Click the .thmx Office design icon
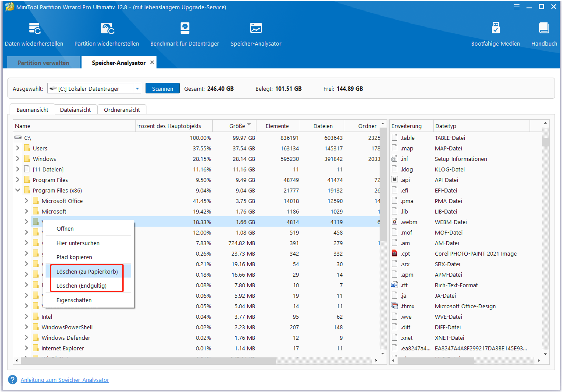The width and height of the screenshot is (562, 392). click(395, 306)
